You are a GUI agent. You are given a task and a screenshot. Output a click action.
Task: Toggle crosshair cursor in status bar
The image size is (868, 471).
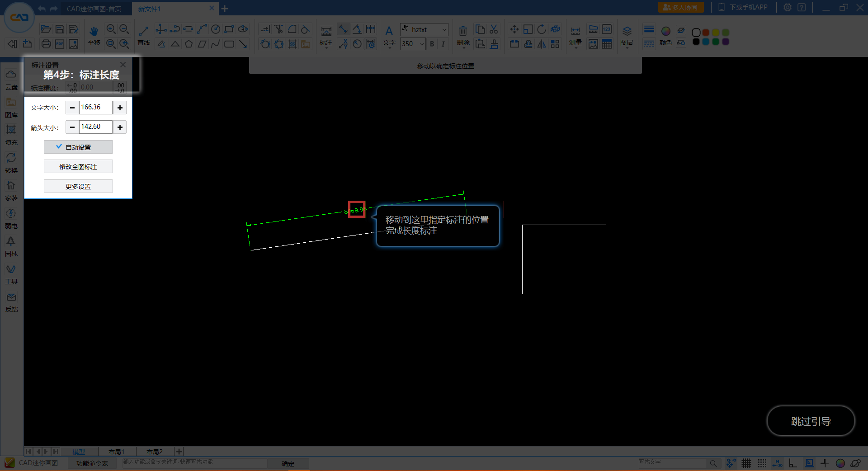pyautogui.click(x=825, y=463)
